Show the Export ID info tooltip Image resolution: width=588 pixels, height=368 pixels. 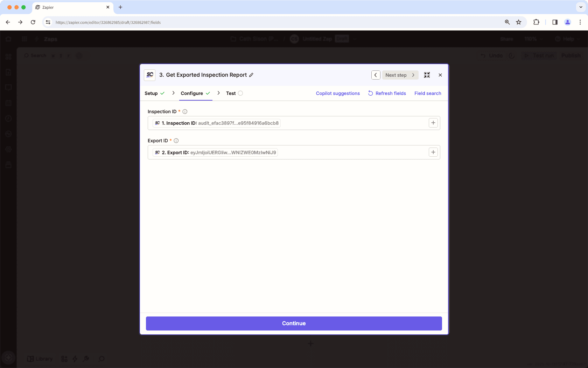click(x=176, y=141)
